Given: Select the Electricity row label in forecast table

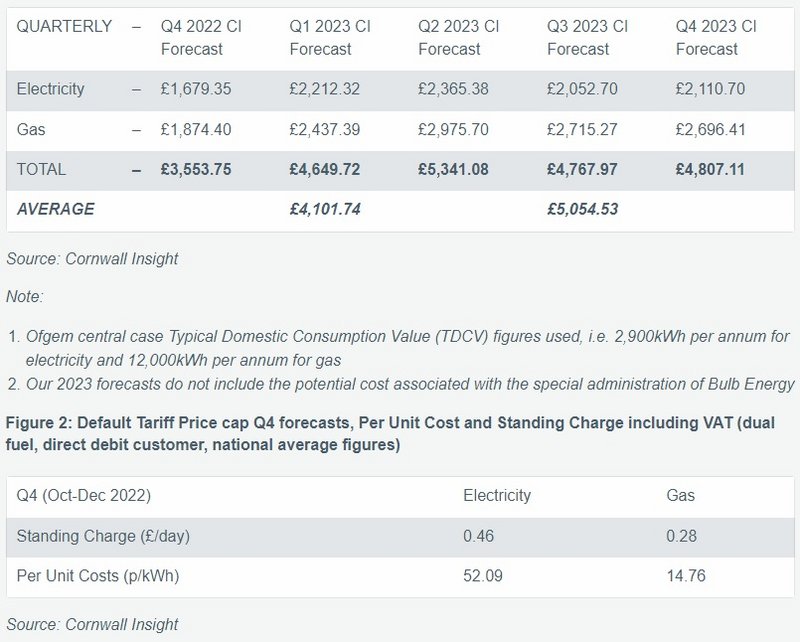Looking at the screenshot, I should click(x=49, y=89).
